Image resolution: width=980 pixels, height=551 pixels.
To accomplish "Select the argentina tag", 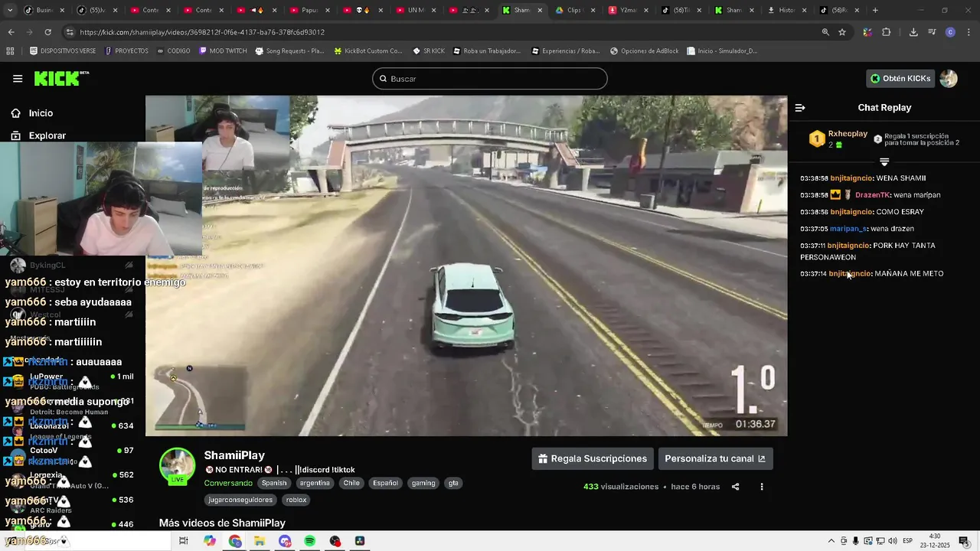I will [x=315, y=483].
